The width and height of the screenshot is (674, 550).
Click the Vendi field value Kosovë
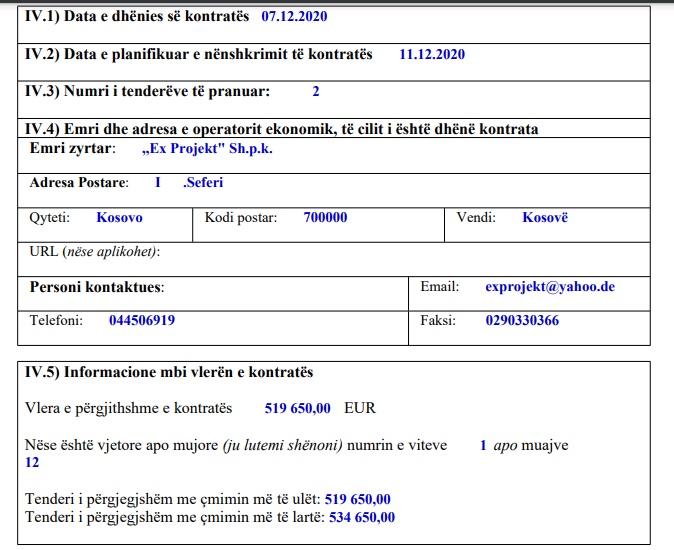tap(545, 217)
